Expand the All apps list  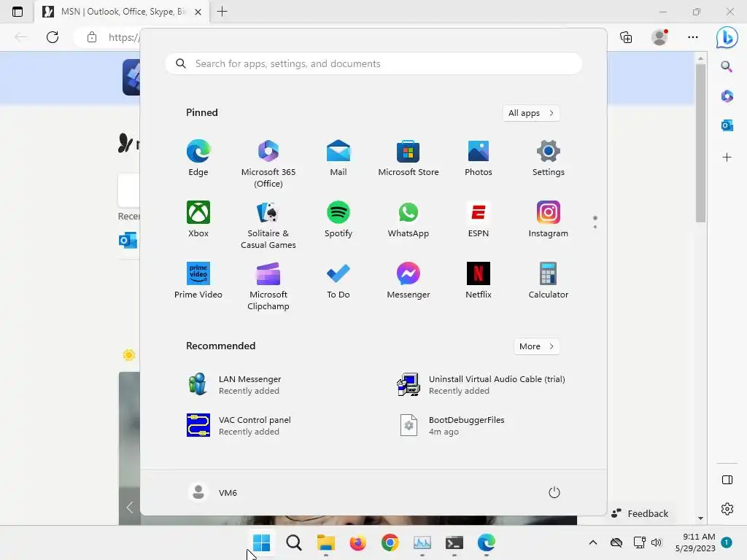point(531,113)
